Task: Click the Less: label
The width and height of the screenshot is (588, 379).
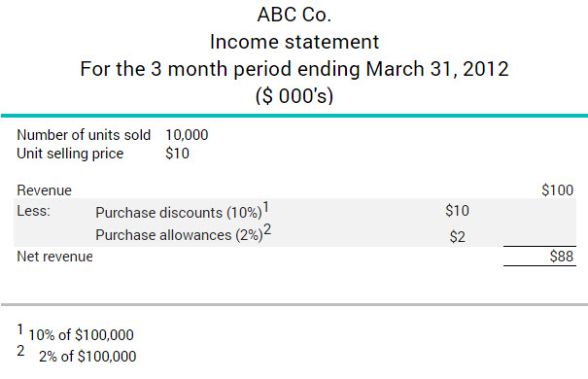Action: 33,211
